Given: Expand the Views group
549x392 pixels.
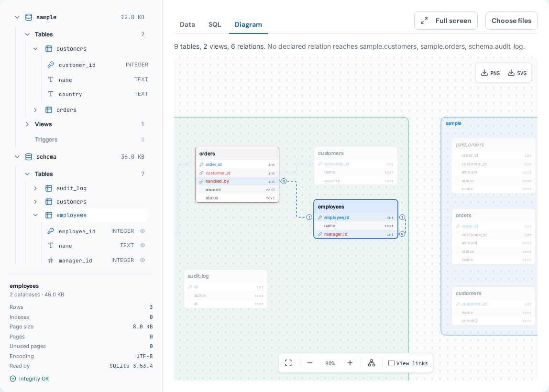Looking at the screenshot, I should pos(27,124).
